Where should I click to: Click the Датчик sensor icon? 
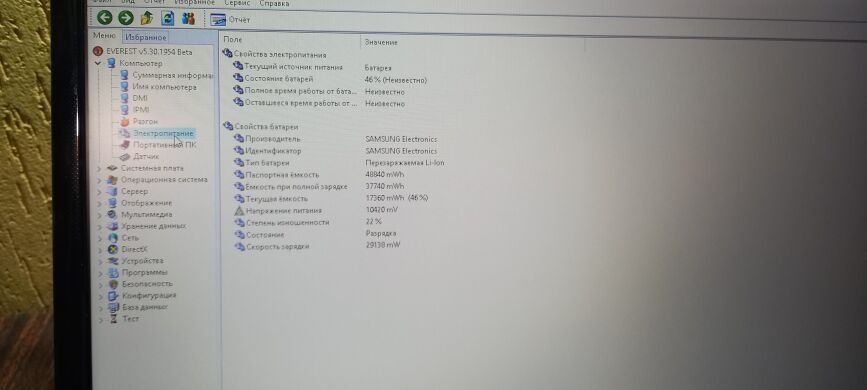pos(124,157)
